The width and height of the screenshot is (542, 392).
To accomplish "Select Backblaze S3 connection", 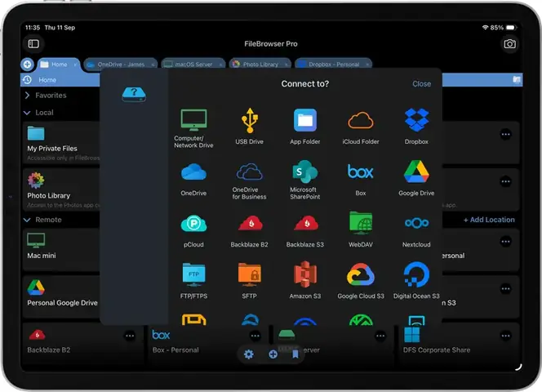I will pos(305,231).
